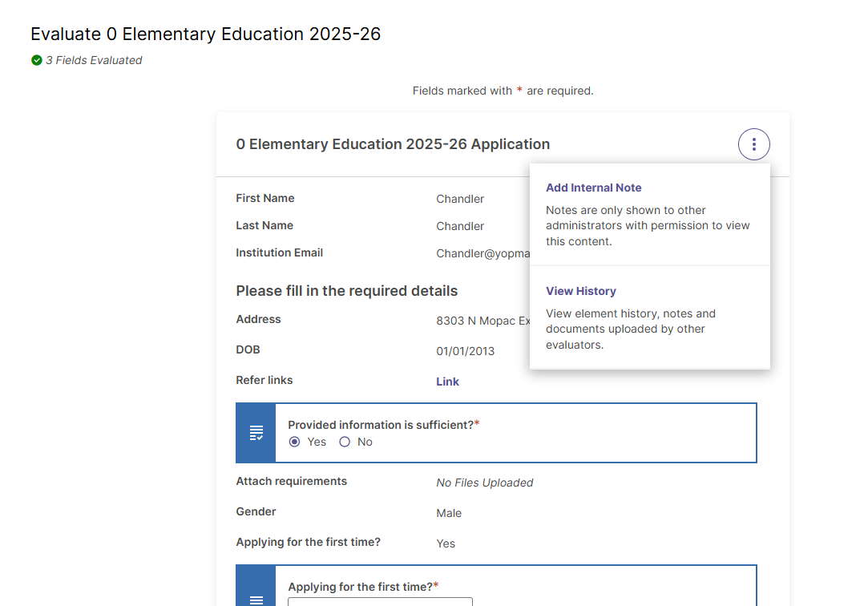Click the Institution Email value
Screen dimensions: 868x606
[482, 253]
